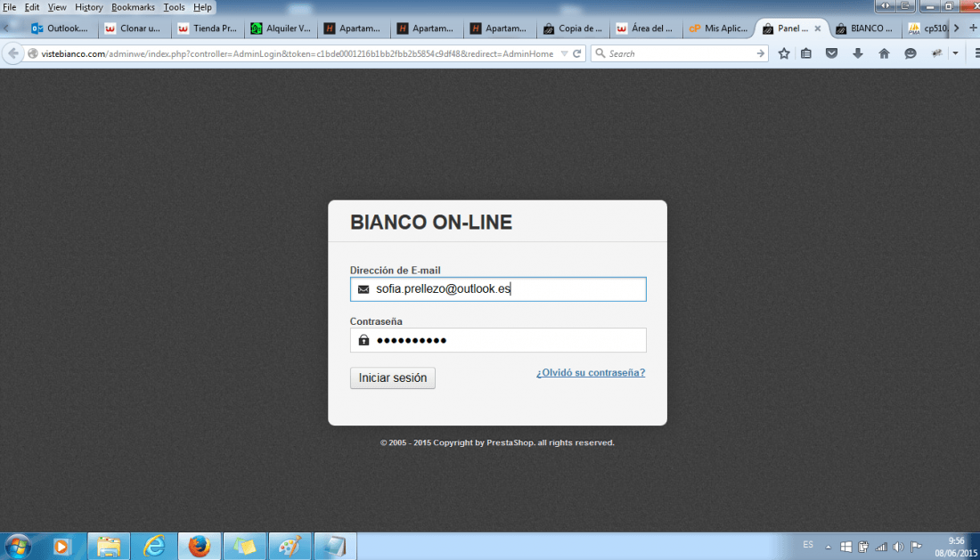This screenshot has width=980, height=560.
Task: Switch to the Tienda Pr... tab
Action: [207, 28]
